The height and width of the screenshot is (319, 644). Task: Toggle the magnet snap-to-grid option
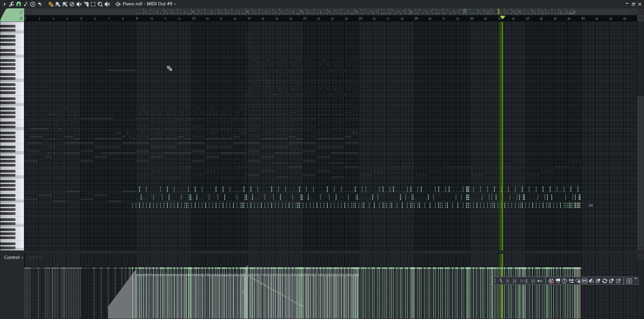(19, 4)
